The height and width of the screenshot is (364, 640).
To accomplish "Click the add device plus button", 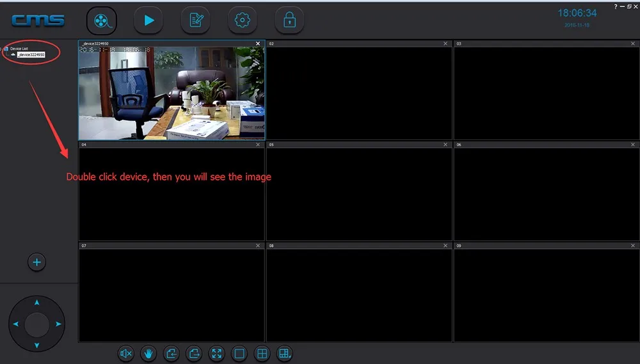I will [x=36, y=262].
